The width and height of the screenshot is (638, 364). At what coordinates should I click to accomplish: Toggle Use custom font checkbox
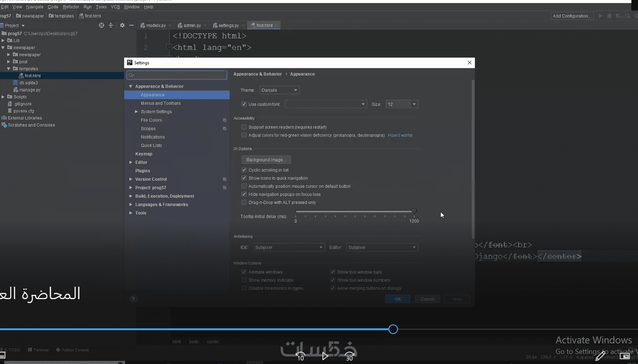click(244, 104)
